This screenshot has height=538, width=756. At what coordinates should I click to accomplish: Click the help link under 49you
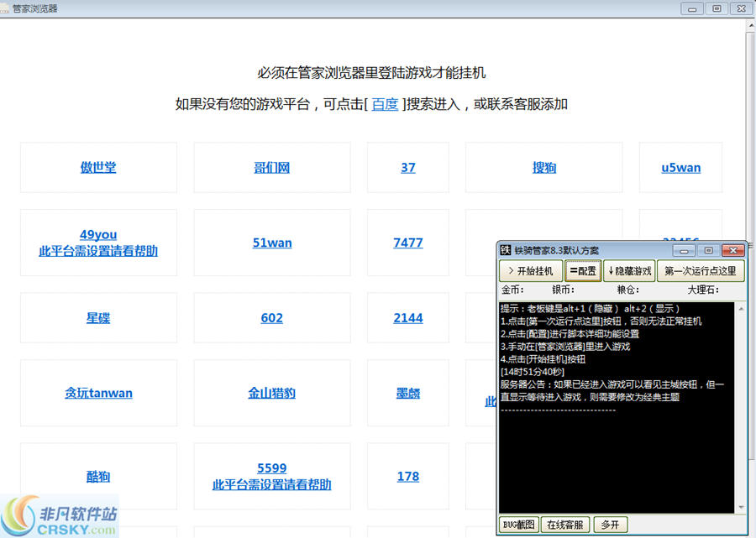pyautogui.click(x=98, y=251)
